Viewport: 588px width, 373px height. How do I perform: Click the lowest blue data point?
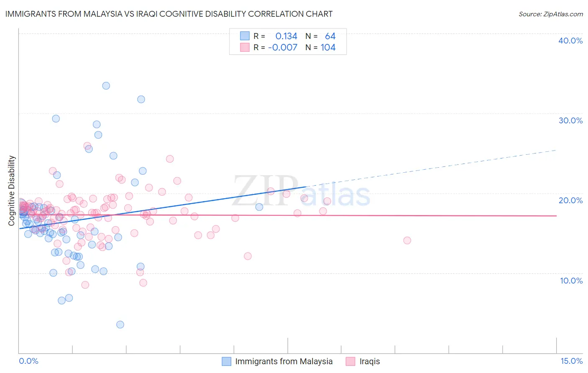[120, 324]
